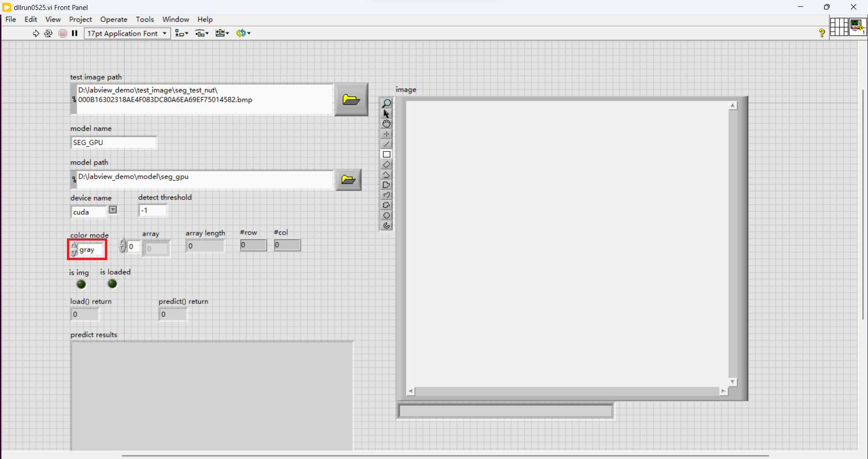Click the is loaded LED indicator
Screen dimensions: 868x459
[112, 284]
